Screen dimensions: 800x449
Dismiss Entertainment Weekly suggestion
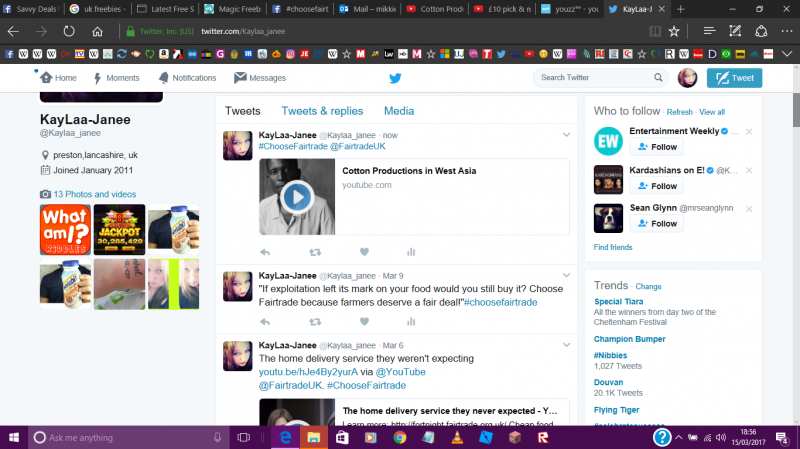pyautogui.click(x=749, y=132)
